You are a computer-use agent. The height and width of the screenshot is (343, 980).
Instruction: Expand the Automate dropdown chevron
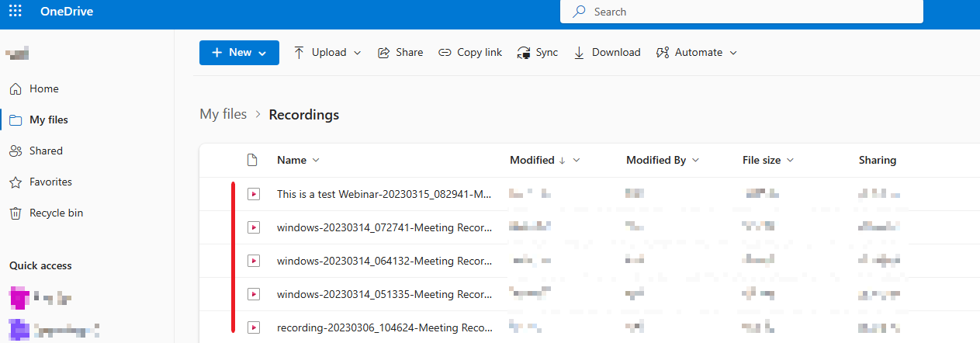point(732,53)
